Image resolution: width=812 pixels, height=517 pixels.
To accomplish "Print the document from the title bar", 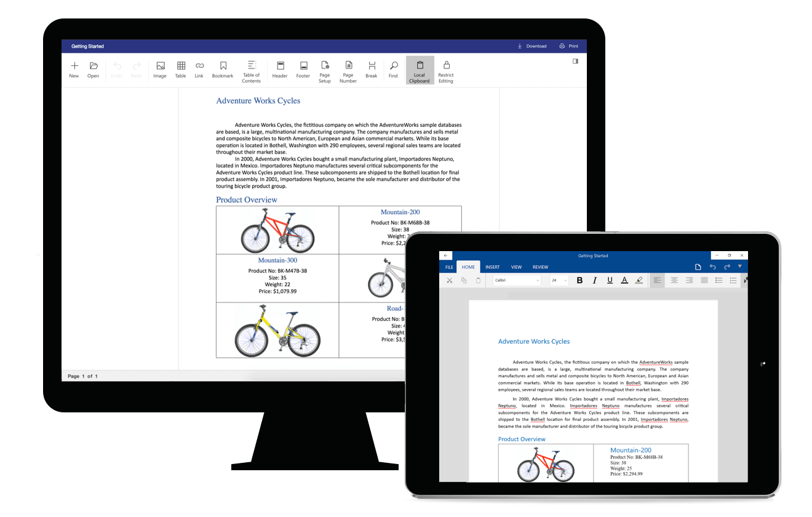I will point(569,46).
